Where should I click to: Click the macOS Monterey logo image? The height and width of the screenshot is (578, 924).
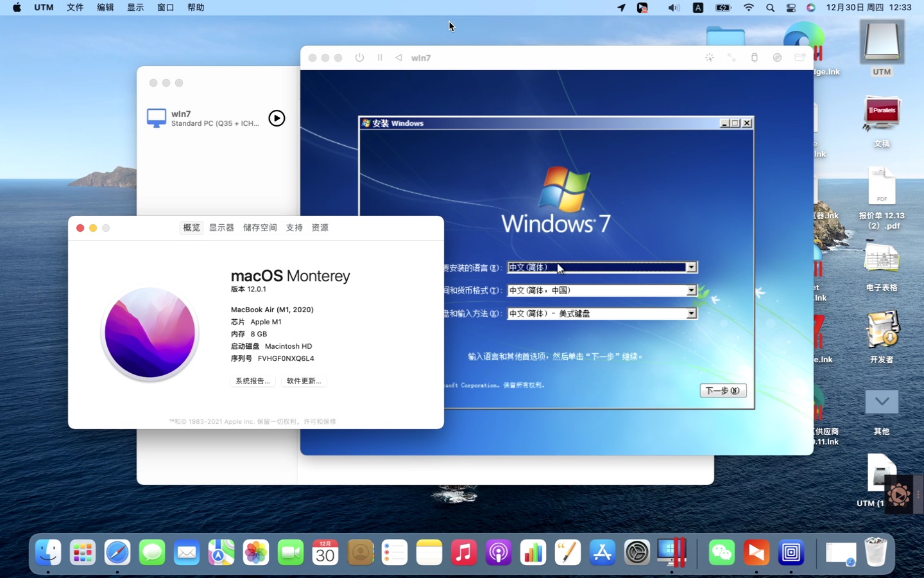click(150, 334)
